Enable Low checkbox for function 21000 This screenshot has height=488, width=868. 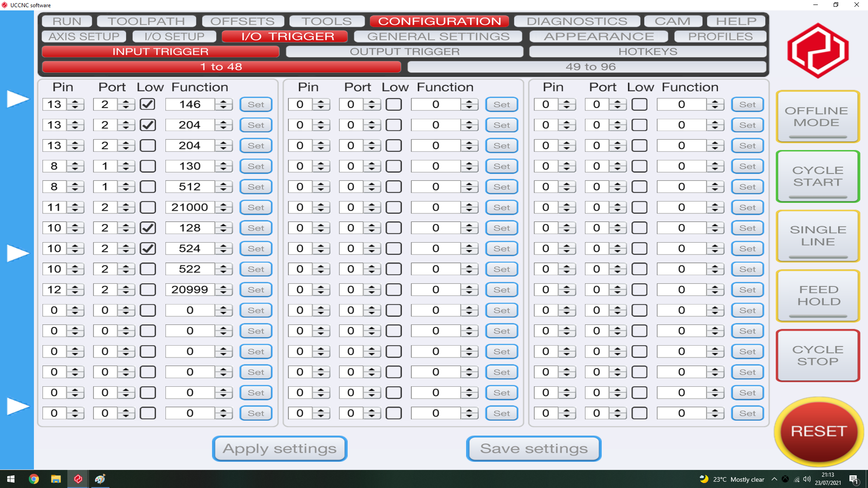148,207
